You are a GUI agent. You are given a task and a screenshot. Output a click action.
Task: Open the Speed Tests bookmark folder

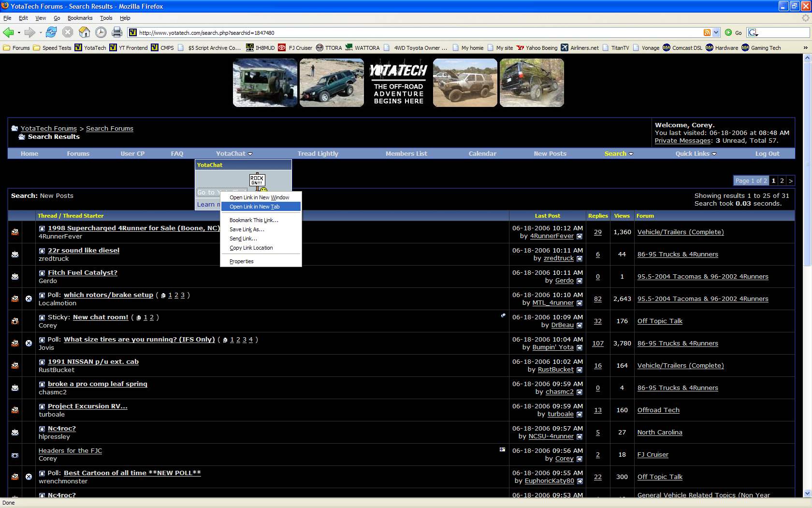tap(52, 48)
